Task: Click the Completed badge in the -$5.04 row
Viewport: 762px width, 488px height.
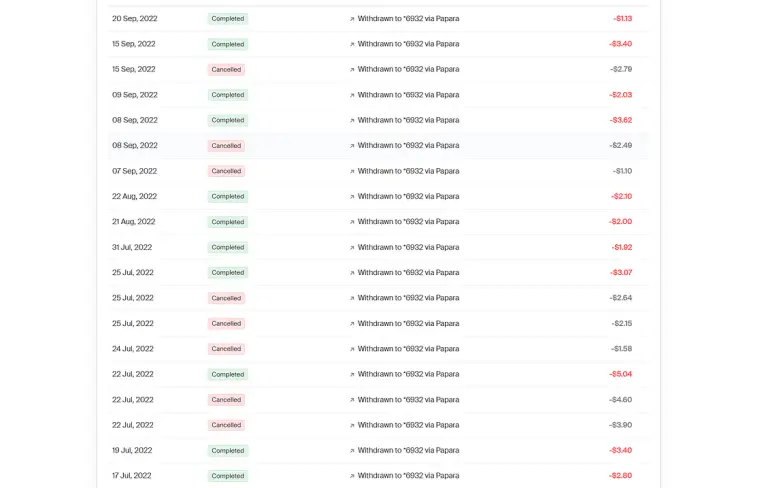Action: [228, 375]
